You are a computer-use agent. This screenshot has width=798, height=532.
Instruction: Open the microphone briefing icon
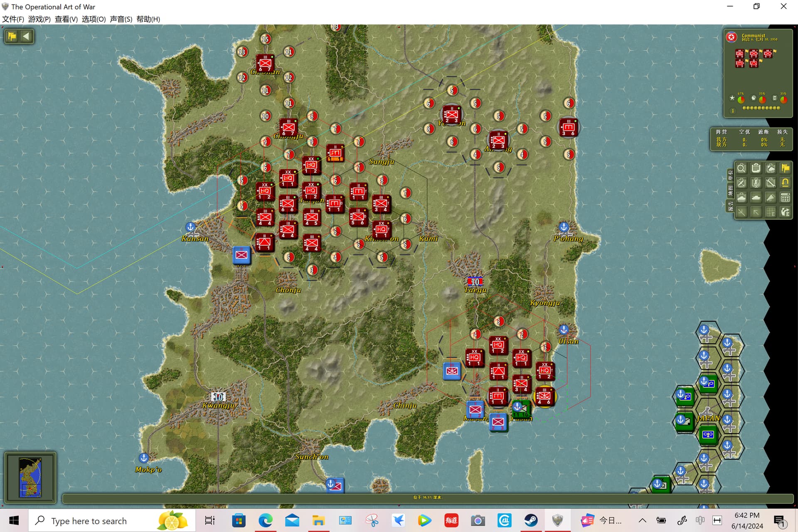pyautogui.click(x=756, y=183)
